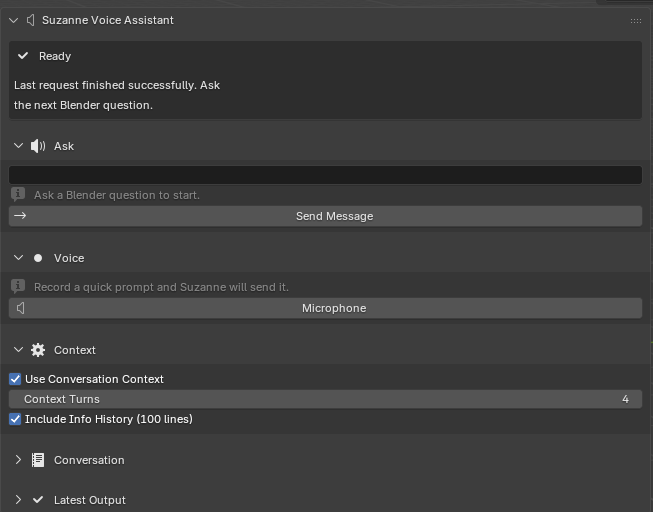Collapse the Ask section
The width and height of the screenshot is (653, 512).
pos(18,146)
